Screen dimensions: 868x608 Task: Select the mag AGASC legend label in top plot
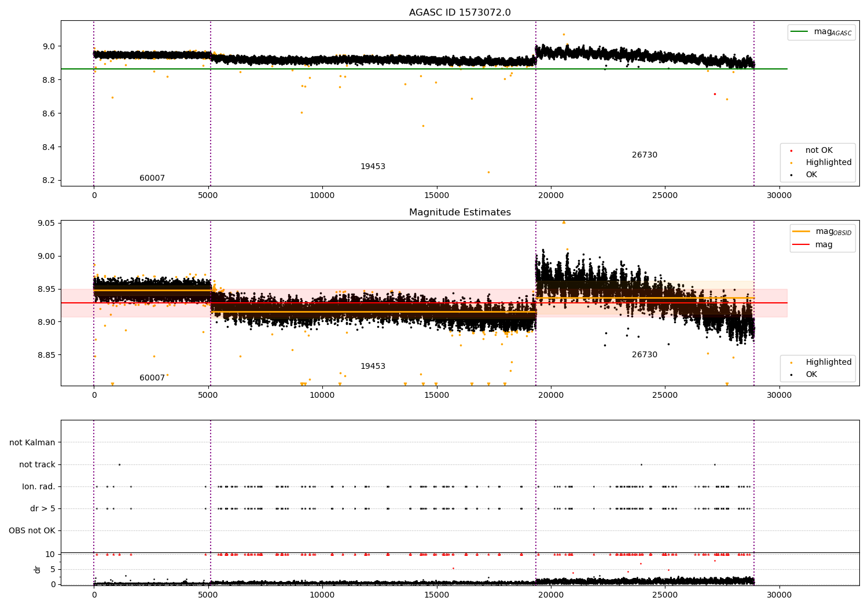pyautogui.click(x=833, y=32)
